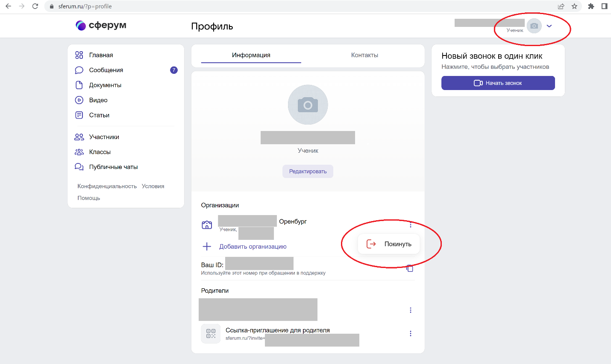Click Добавить организацию link
Image resolution: width=611 pixels, height=364 pixels.
(253, 247)
